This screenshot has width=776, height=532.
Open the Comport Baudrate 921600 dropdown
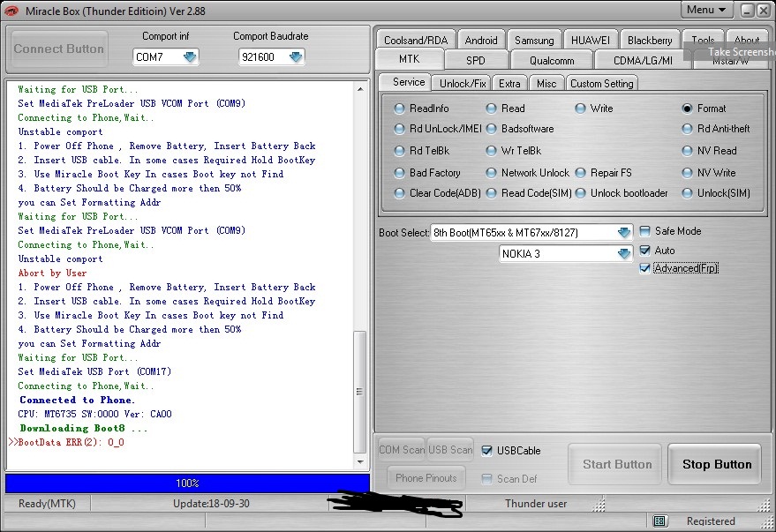pyautogui.click(x=296, y=57)
